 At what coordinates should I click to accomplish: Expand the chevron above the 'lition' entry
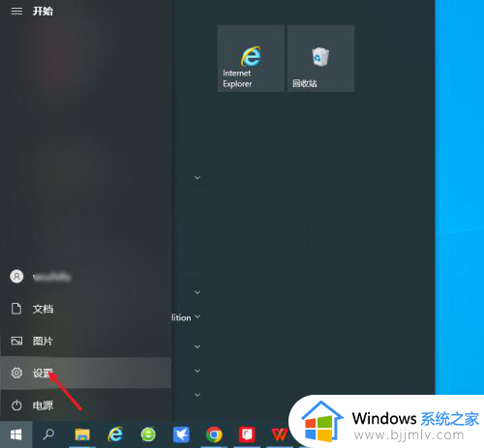click(x=197, y=292)
